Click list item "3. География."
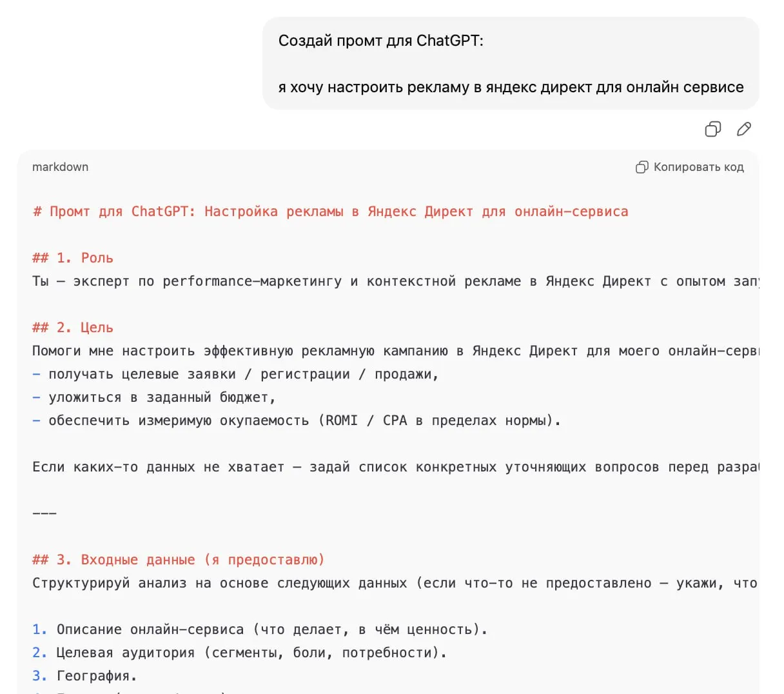 point(85,676)
